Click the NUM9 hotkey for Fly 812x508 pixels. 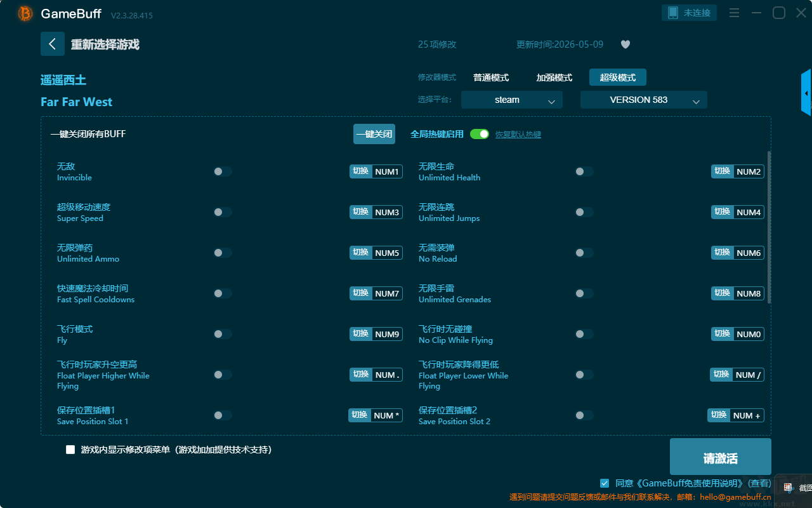387,334
